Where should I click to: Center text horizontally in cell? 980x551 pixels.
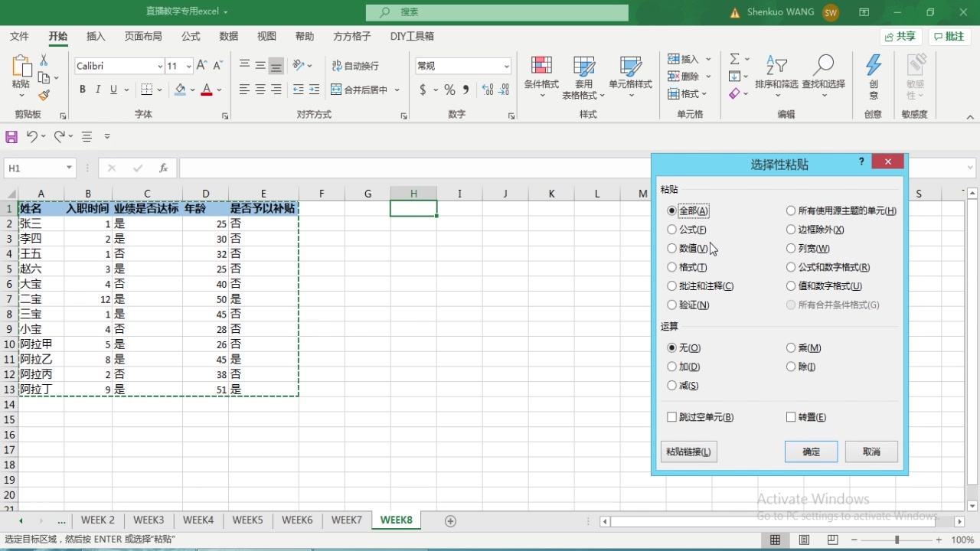(260, 90)
